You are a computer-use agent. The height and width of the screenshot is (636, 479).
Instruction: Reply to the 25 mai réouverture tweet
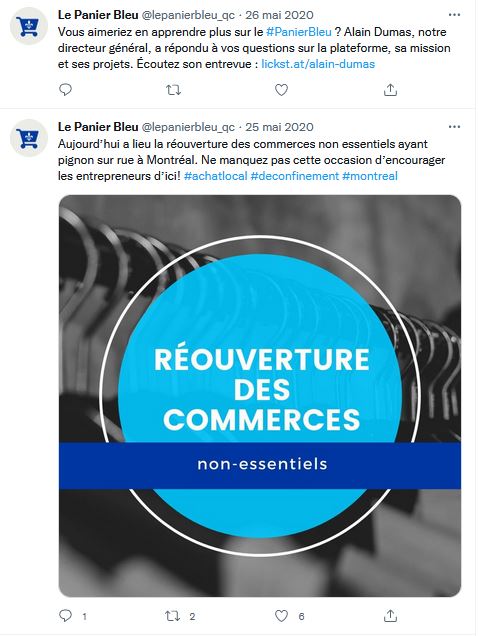click(65, 616)
